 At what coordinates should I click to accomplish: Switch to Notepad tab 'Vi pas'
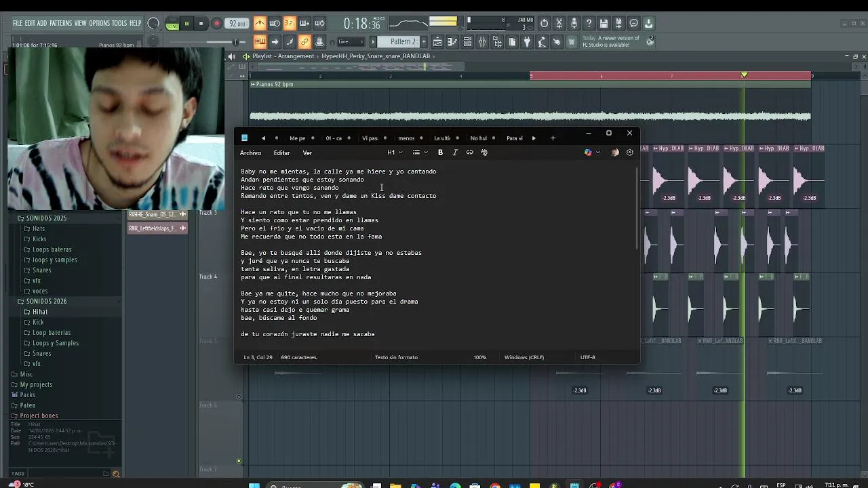pyautogui.click(x=370, y=138)
